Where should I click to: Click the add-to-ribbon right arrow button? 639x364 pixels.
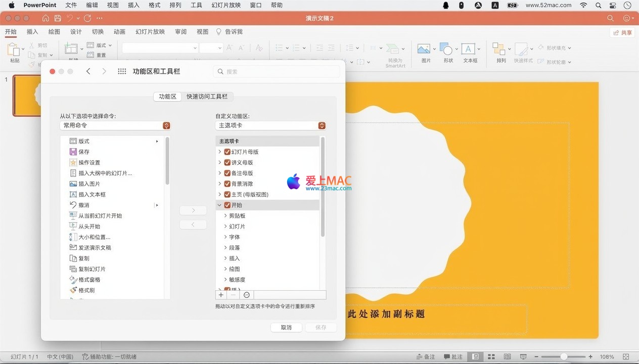(x=193, y=210)
